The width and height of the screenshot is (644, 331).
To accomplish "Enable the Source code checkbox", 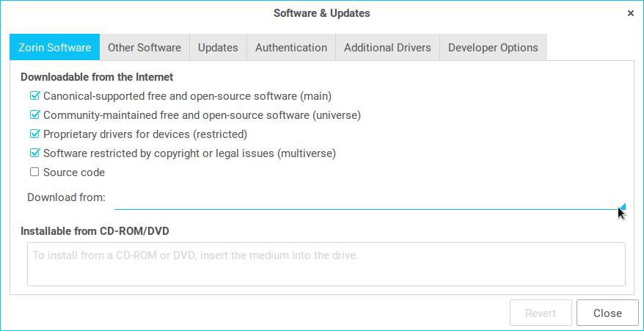I will click(x=34, y=172).
